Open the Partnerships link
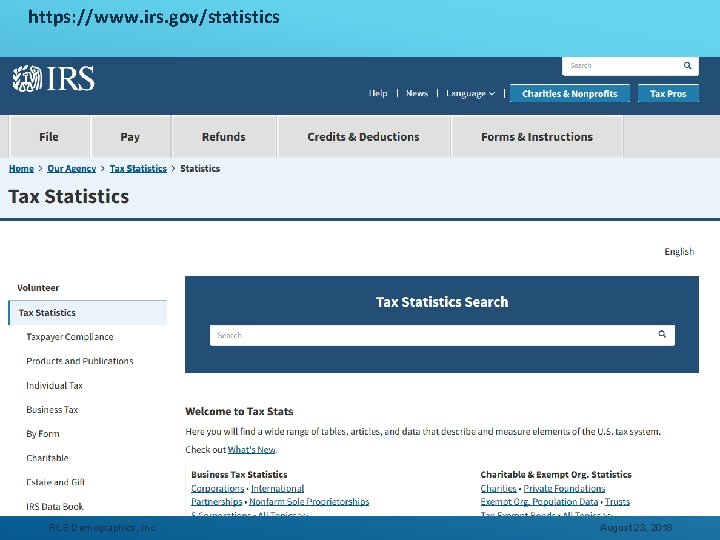 217,501
